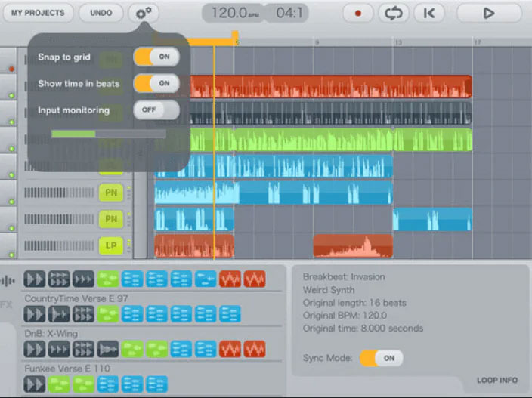This screenshot has height=398, width=532.
Task: Select the long red clip on the timeline
Action: click(x=331, y=86)
